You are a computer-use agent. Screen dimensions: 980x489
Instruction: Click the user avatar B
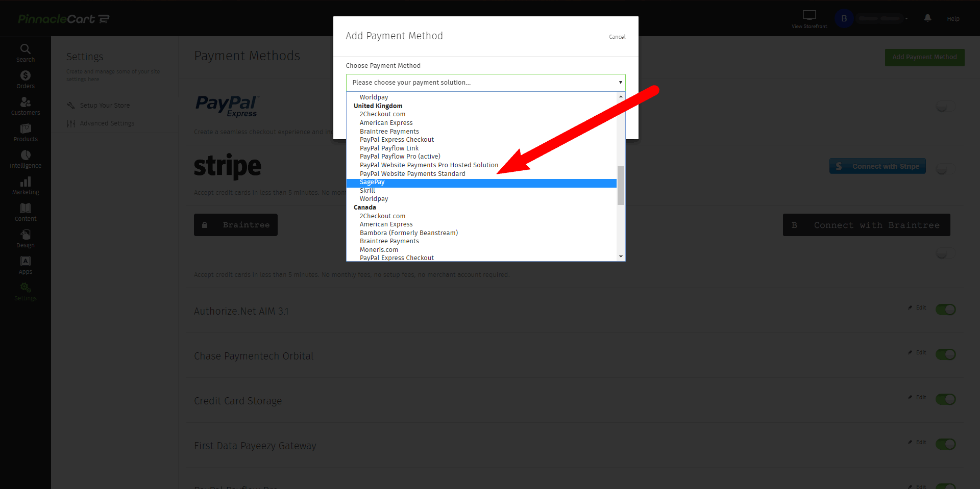(844, 18)
